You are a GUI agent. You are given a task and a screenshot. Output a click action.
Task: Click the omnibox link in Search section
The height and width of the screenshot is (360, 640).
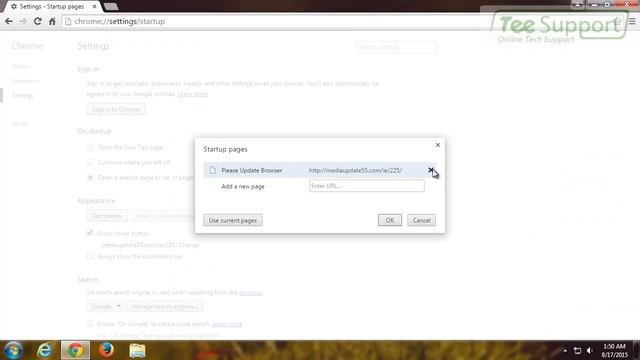click(251, 292)
